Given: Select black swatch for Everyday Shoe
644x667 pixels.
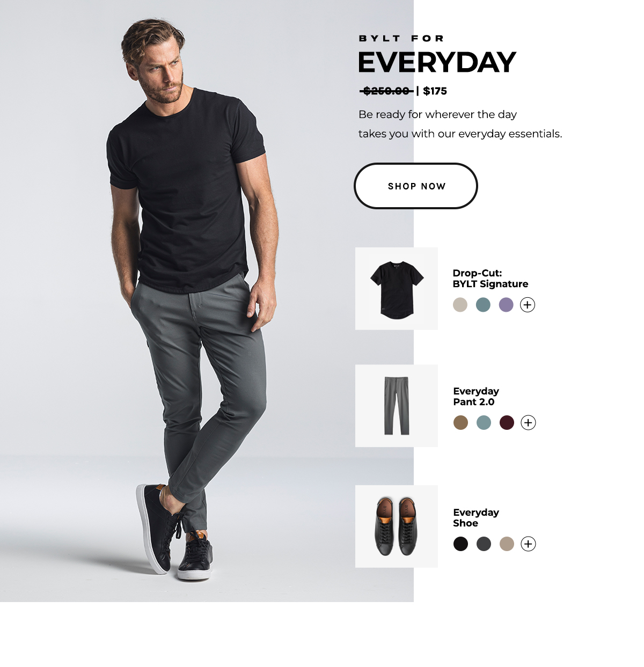Looking at the screenshot, I should point(460,544).
